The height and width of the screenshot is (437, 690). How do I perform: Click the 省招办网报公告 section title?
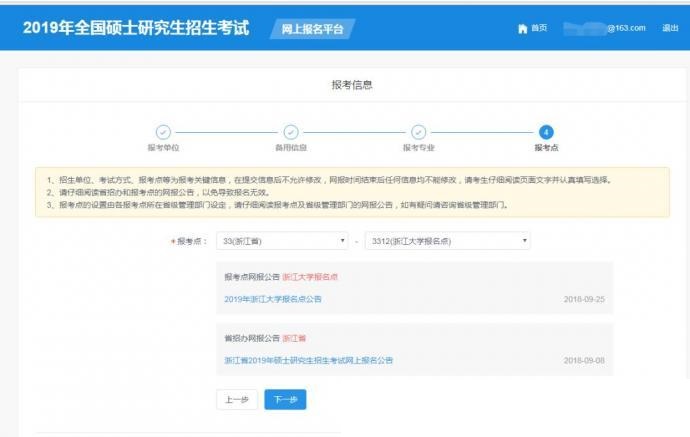tap(252, 338)
